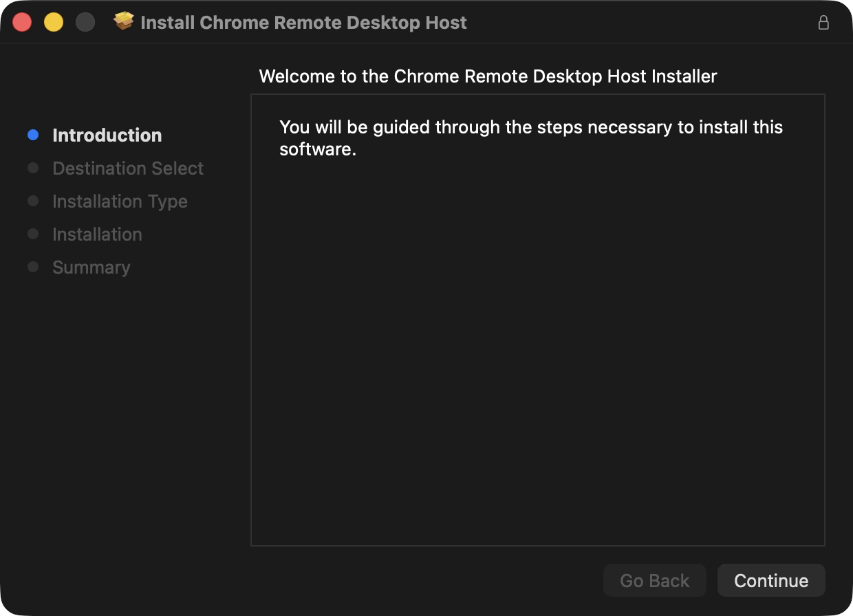
Task: Click the Continue button
Action: (770, 580)
